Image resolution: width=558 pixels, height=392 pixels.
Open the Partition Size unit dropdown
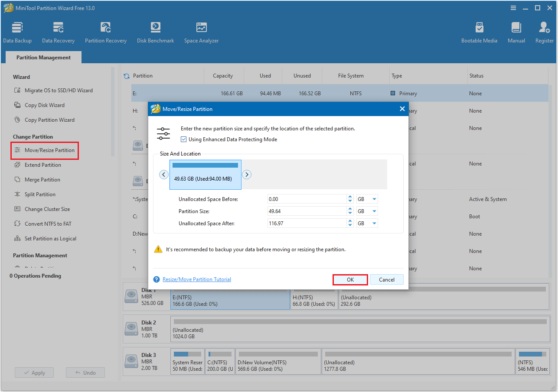367,211
